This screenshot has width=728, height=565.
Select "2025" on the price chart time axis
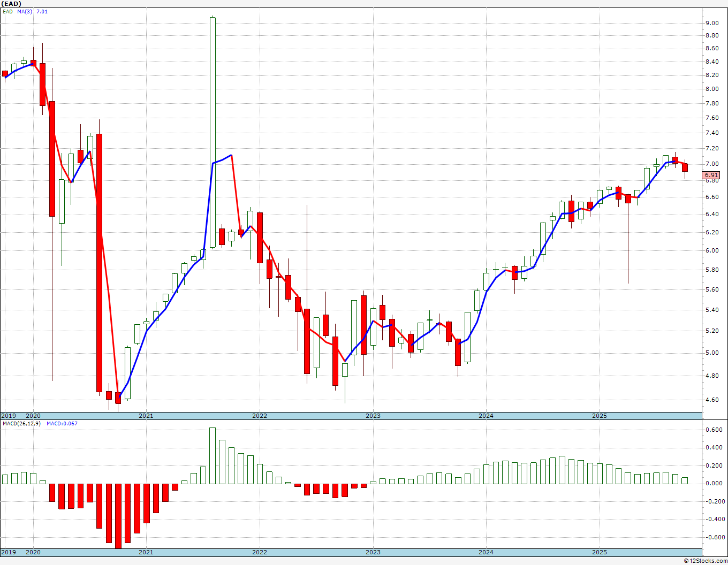[600, 416]
